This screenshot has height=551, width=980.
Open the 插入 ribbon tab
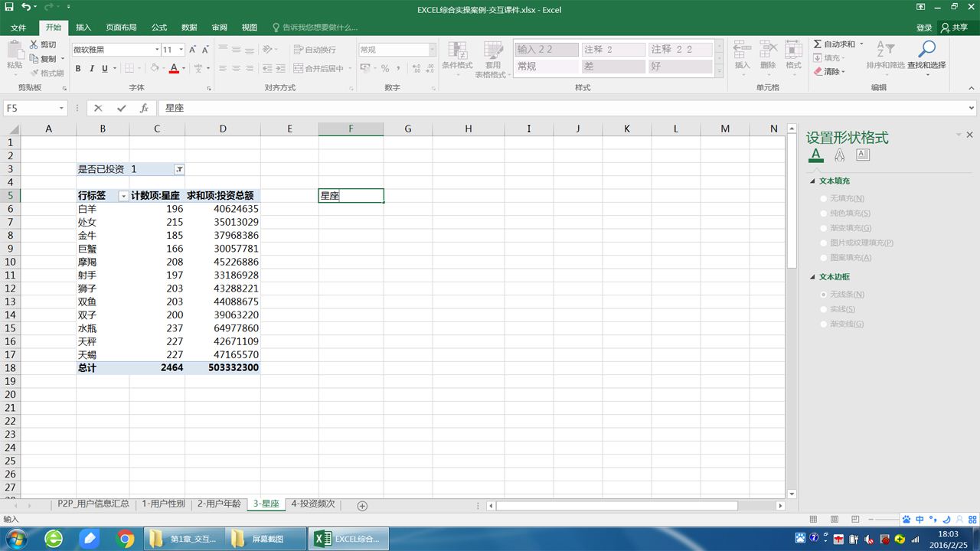[83, 28]
